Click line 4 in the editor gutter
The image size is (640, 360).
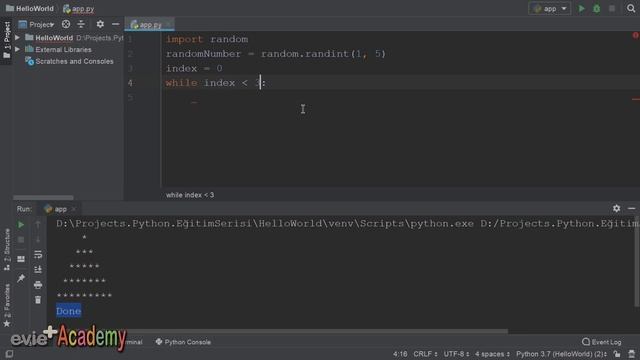tap(130, 83)
